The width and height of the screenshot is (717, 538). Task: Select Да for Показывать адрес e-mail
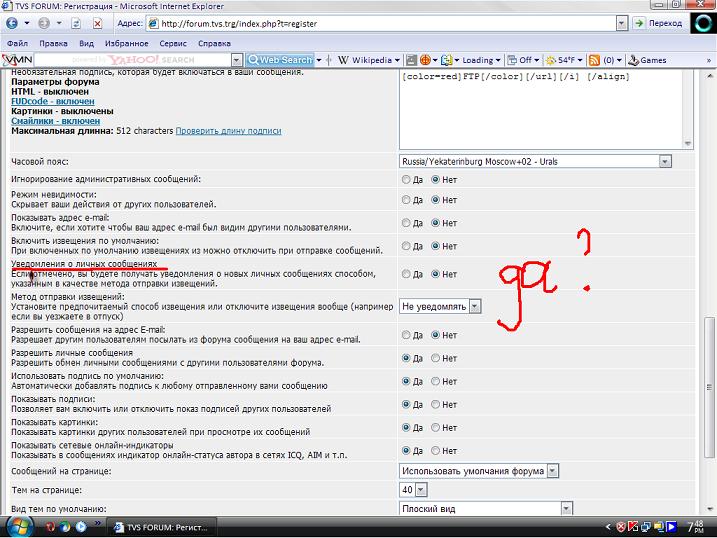pos(406,223)
